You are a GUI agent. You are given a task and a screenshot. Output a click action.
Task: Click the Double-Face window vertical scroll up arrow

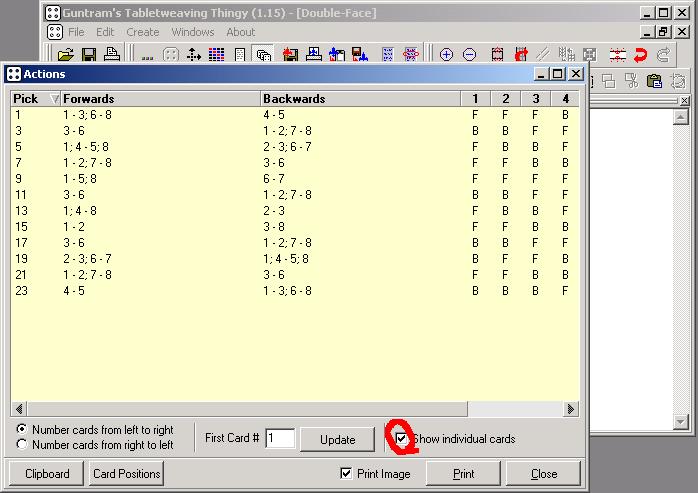pyautogui.click(x=681, y=117)
